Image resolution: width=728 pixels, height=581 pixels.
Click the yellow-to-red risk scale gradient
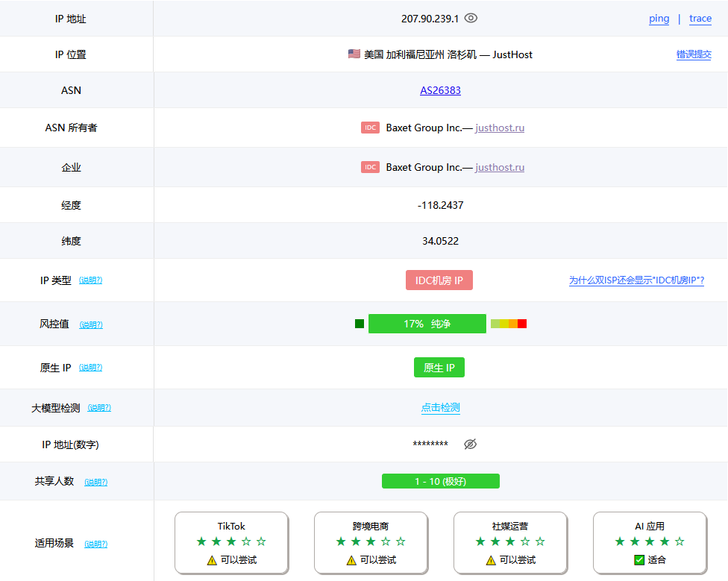509,324
